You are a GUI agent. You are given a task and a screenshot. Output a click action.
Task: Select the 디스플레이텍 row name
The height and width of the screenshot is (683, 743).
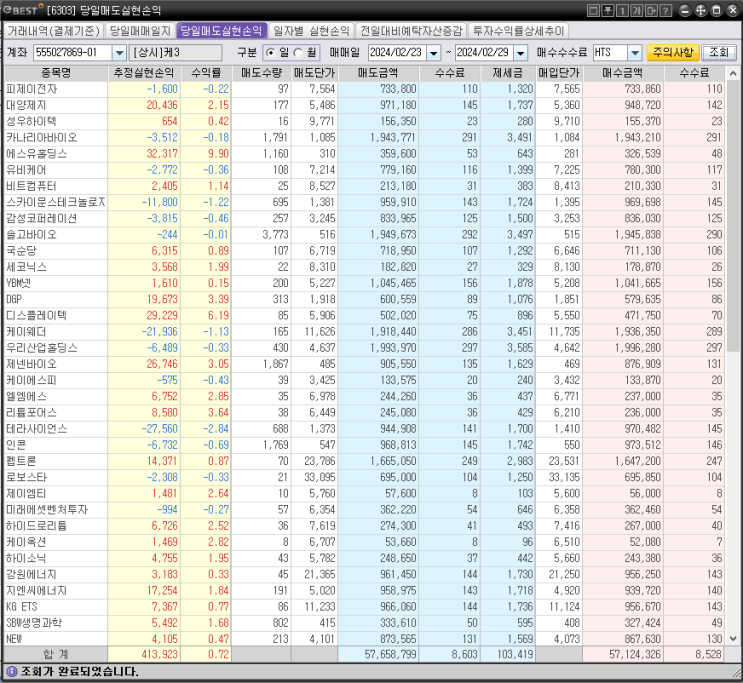coord(36,315)
